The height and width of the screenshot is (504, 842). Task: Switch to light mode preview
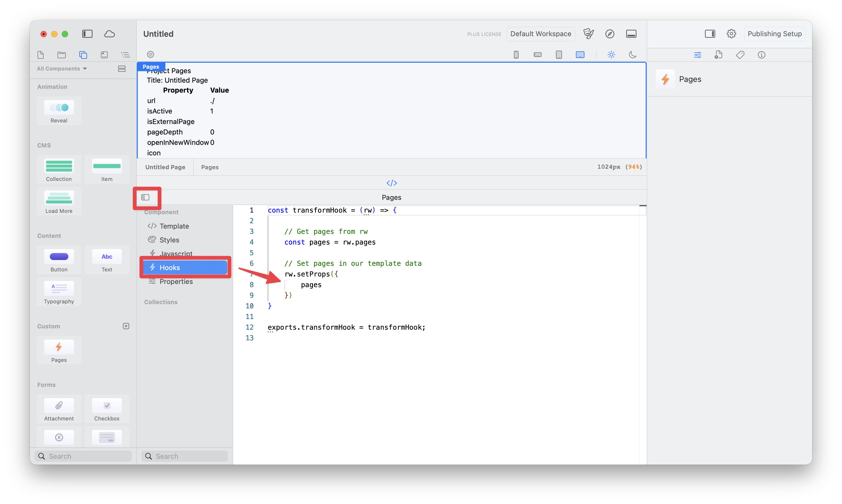coord(611,55)
